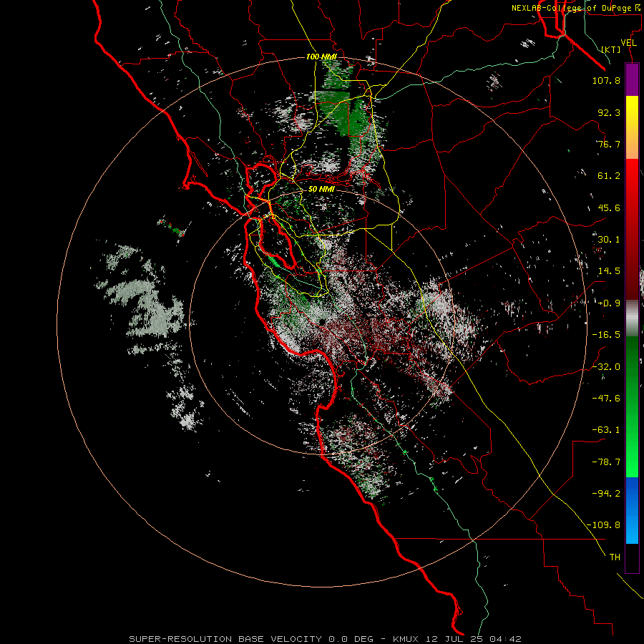Click the 61.2 velocity scale value
Image resolution: width=644 pixels, height=644 pixels.
(x=609, y=176)
